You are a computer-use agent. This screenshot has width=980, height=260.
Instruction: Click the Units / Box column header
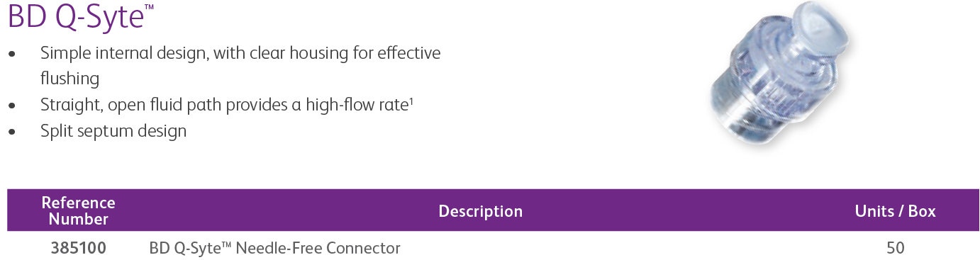pyautogui.click(x=896, y=211)
